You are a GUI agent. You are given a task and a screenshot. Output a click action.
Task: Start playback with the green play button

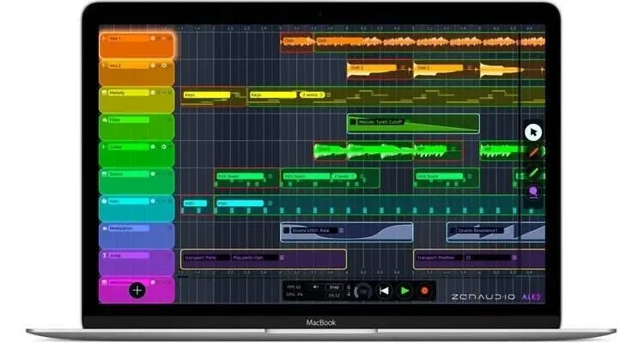pyautogui.click(x=404, y=291)
